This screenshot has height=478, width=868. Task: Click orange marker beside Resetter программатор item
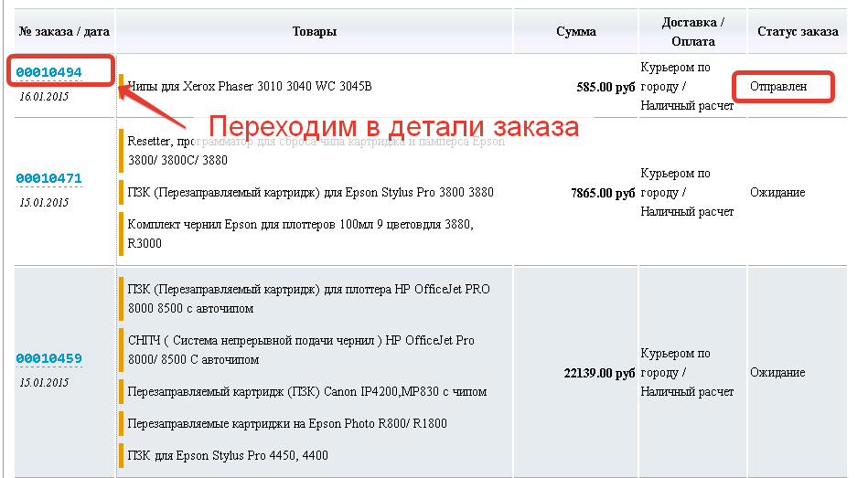click(x=121, y=151)
